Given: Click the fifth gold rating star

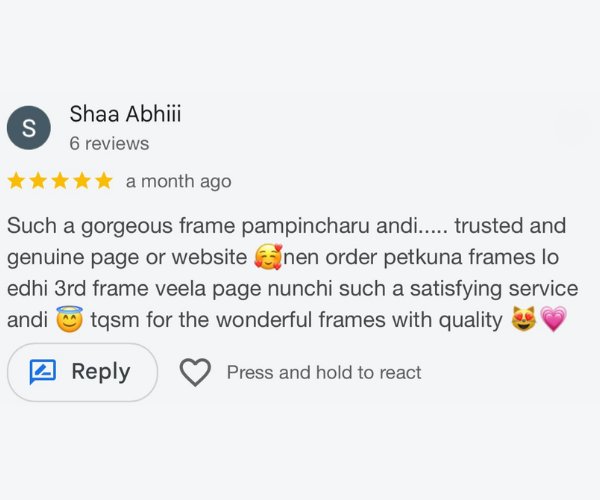Looking at the screenshot, I should (x=103, y=181).
